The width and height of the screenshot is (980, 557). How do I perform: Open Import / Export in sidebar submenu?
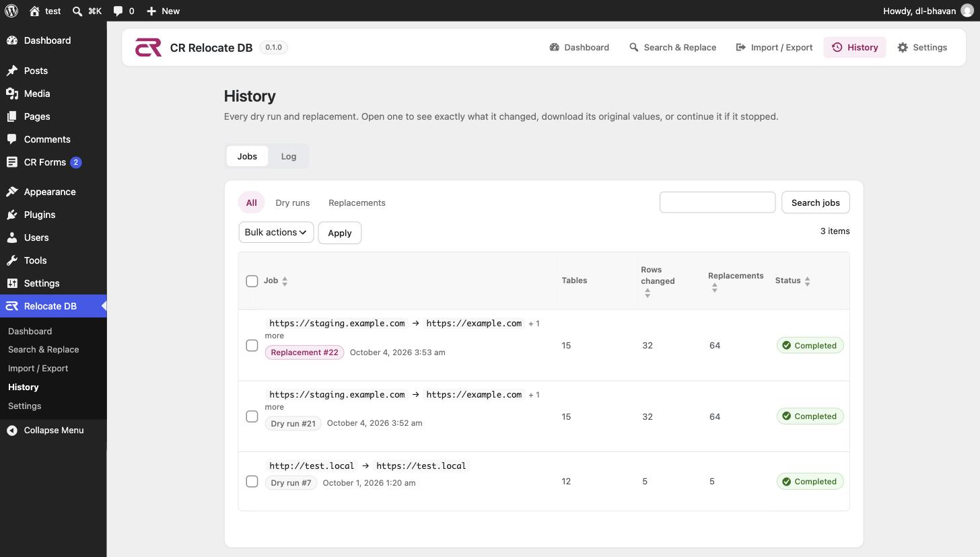tap(38, 368)
